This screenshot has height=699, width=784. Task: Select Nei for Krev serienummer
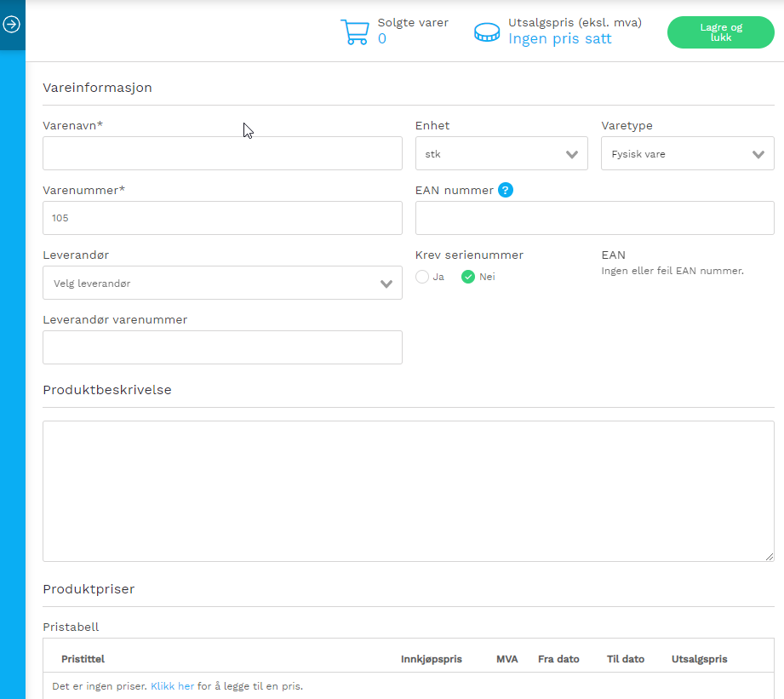pyautogui.click(x=468, y=277)
